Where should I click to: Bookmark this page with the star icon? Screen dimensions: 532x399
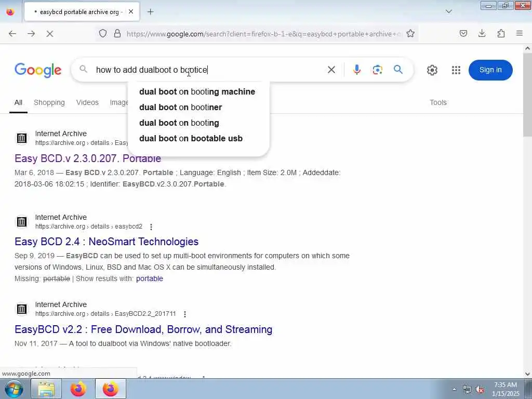(x=410, y=33)
